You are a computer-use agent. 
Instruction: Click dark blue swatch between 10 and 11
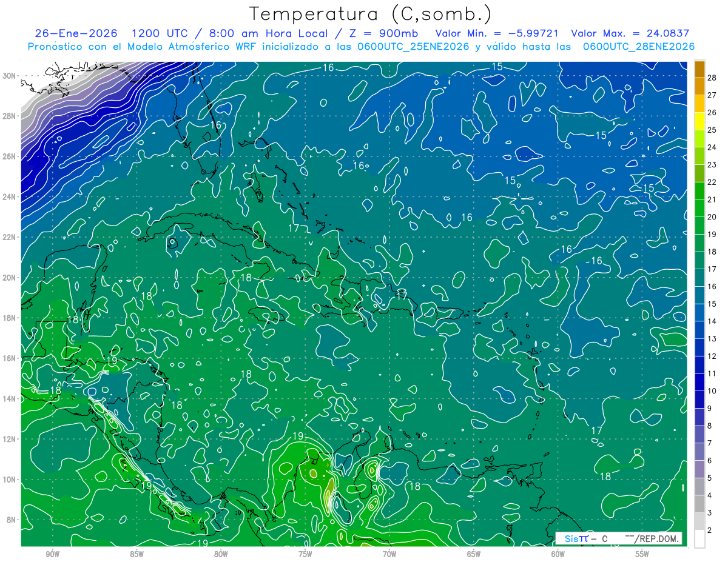(700, 383)
